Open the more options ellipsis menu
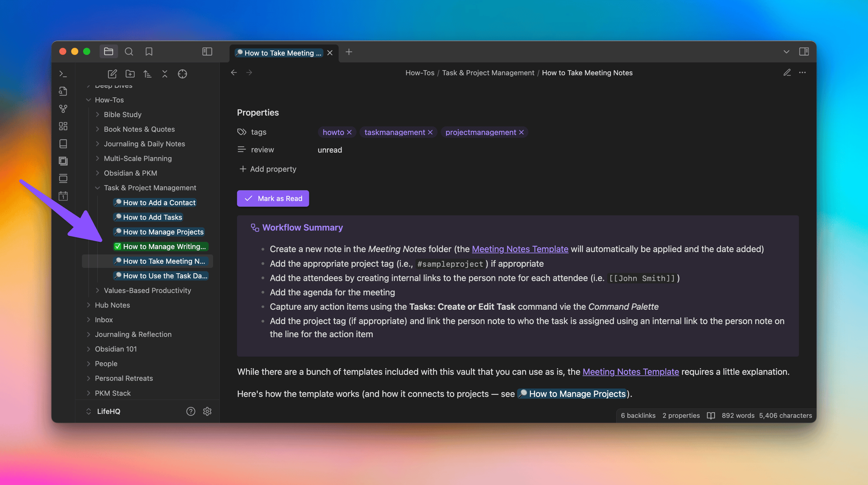The image size is (868, 485). pos(802,73)
